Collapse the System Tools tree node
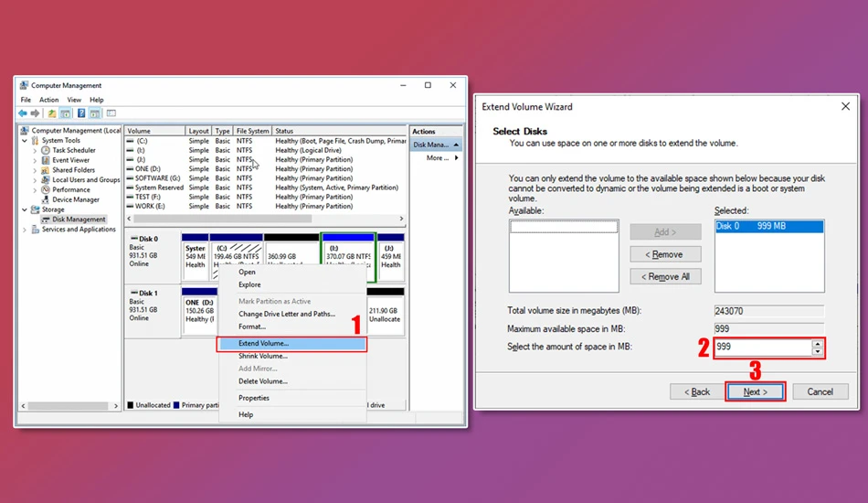The width and height of the screenshot is (868, 503). [x=25, y=141]
